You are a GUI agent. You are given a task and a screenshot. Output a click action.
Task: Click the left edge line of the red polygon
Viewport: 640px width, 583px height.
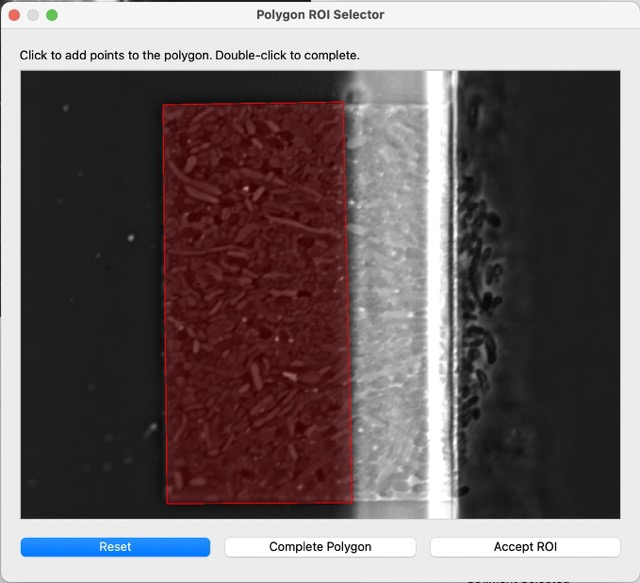(165, 300)
